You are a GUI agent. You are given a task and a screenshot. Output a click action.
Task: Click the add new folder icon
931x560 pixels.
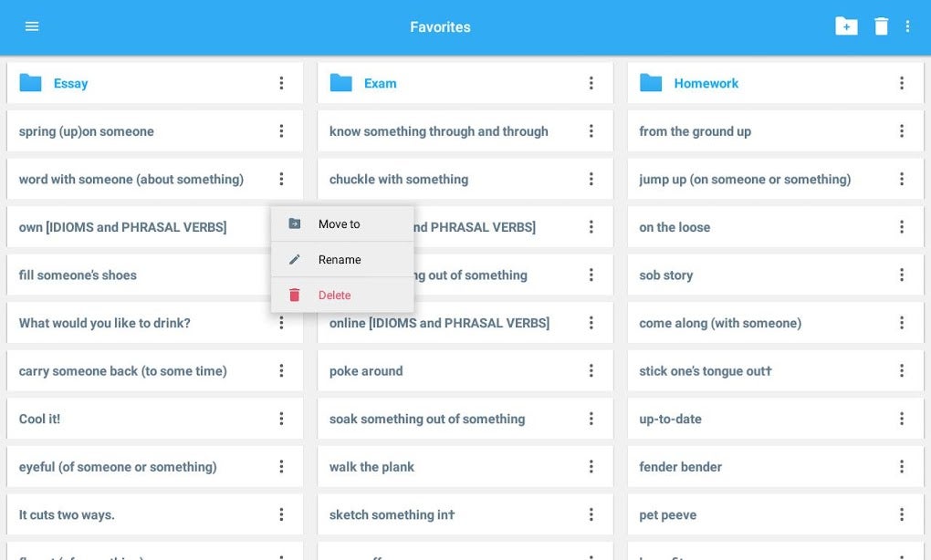coord(846,26)
